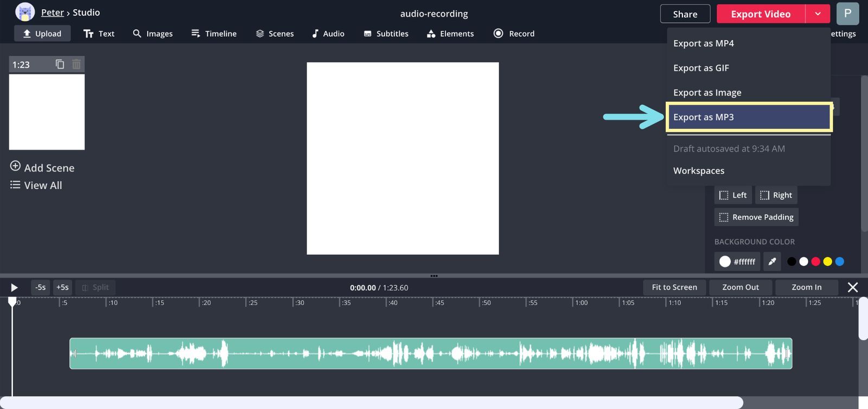Screen dimensions: 868x409
Task: Open the Subtitles tool
Action: (386, 34)
